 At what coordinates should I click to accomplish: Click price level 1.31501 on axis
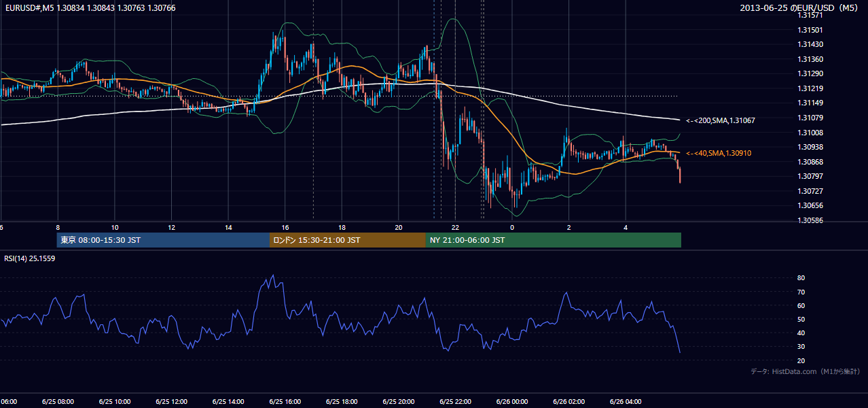pyautogui.click(x=810, y=30)
